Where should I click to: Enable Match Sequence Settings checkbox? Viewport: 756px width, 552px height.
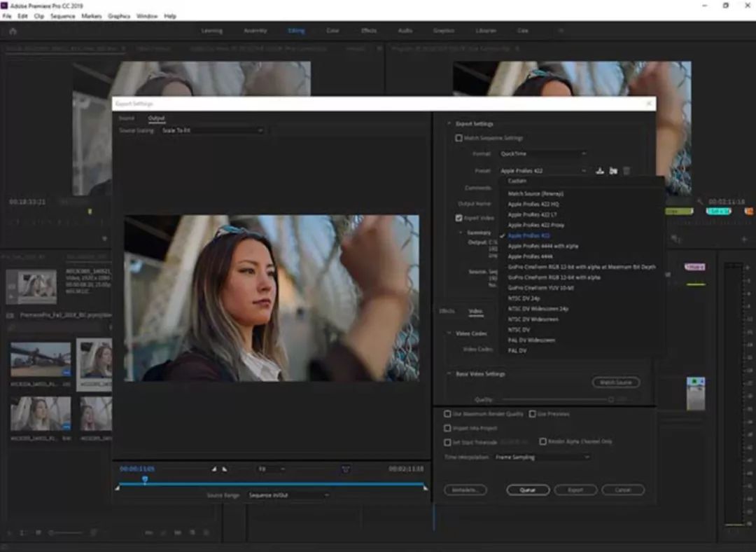458,138
